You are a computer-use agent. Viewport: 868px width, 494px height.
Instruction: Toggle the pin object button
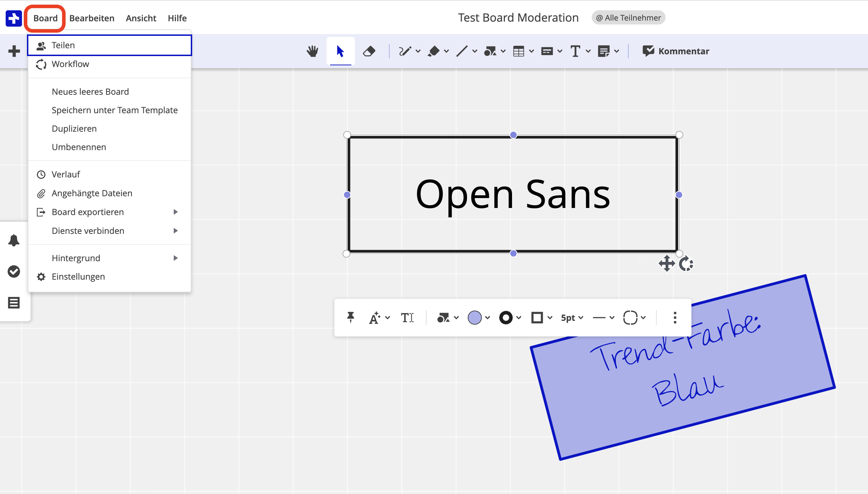coord(350,317)
